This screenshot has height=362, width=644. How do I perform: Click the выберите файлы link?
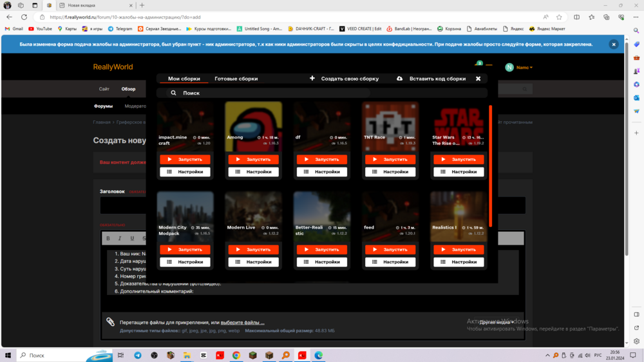coord(242,323)
